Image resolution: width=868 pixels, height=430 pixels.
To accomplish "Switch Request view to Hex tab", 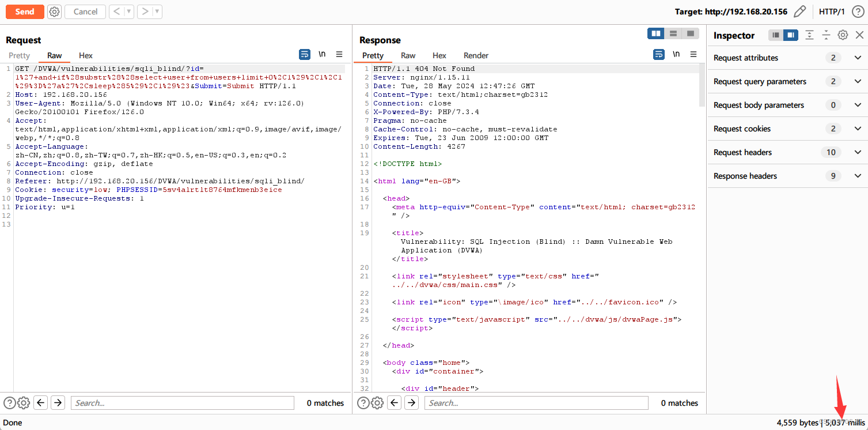I will [86, 55].
